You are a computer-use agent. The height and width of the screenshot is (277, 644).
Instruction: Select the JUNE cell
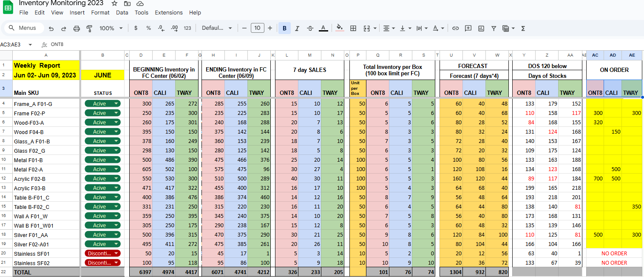coord(102,75)
